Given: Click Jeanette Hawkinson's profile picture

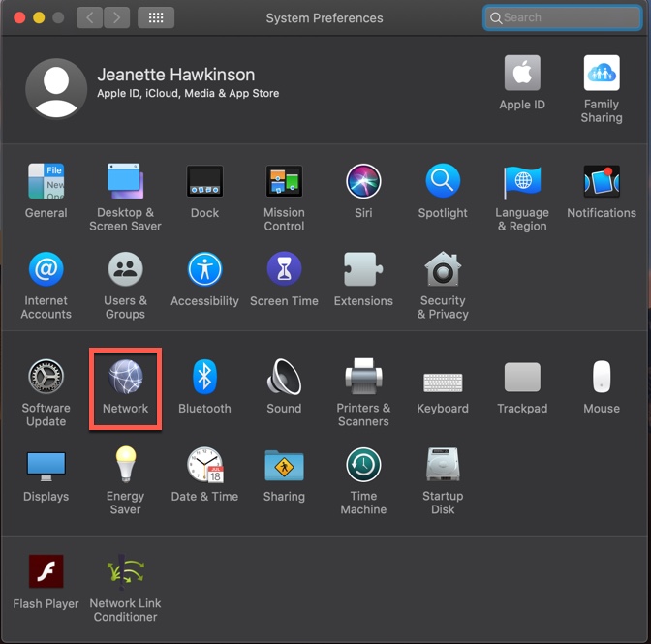Looking at the screenshot, I should tap(55, 88).
